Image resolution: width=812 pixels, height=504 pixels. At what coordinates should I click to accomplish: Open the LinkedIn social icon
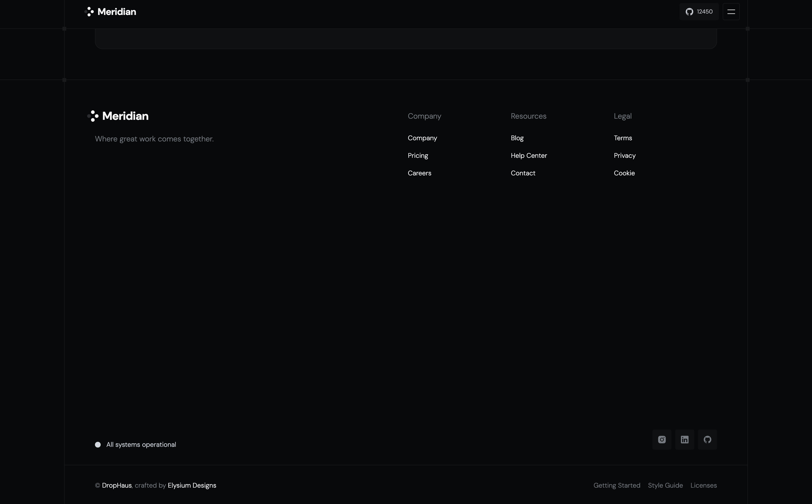[685, 440]
